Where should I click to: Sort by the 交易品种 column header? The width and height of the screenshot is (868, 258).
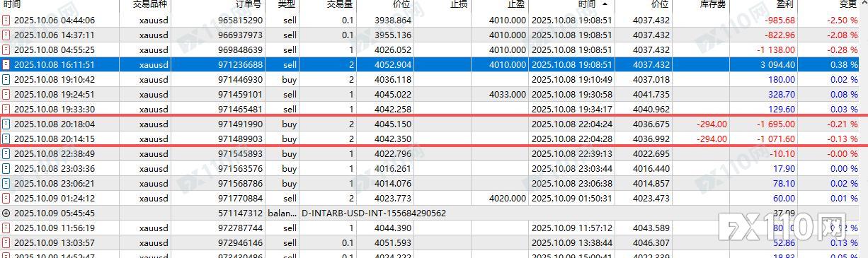click(x=150, y=5)
